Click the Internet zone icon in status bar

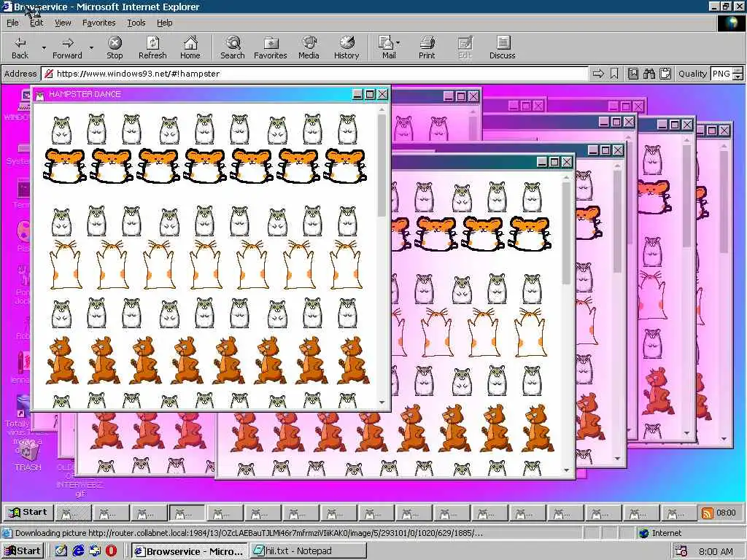[x=644, y=533]
